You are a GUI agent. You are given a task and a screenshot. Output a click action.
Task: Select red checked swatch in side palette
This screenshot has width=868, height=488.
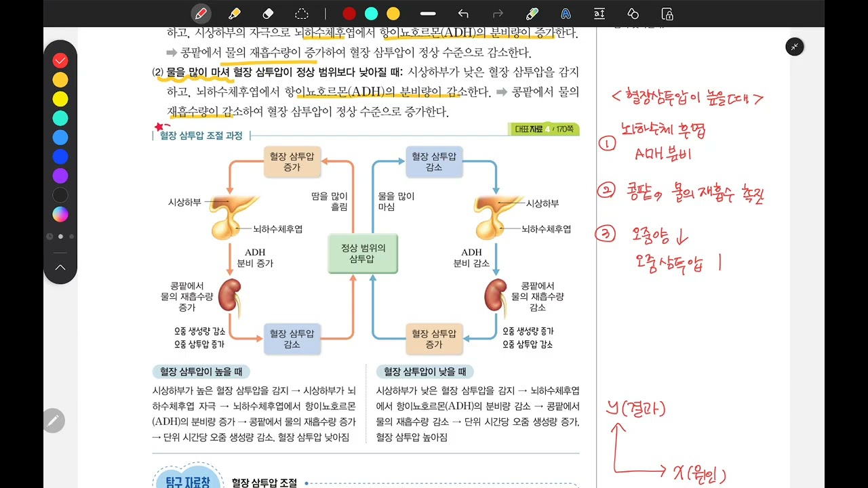pos(60,60)
